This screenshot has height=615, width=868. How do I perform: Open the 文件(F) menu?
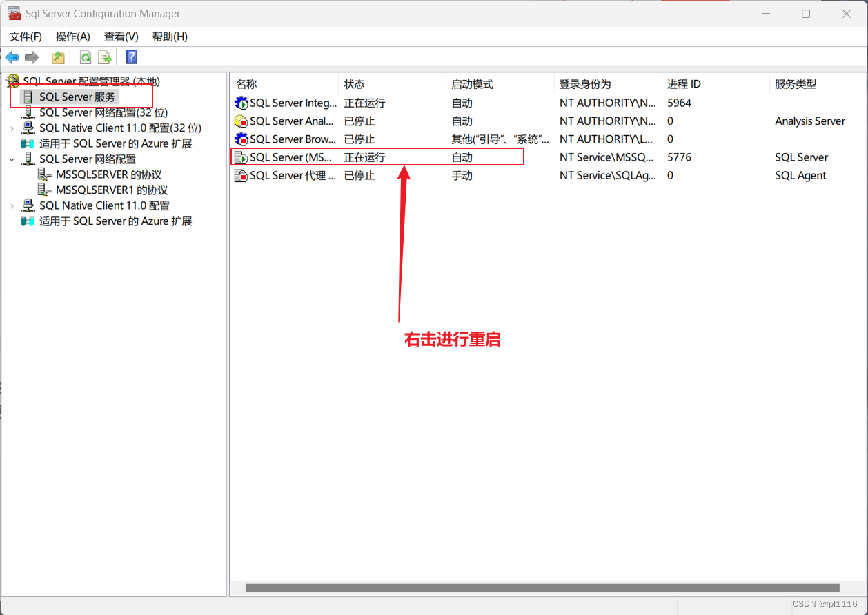[26, 37]
